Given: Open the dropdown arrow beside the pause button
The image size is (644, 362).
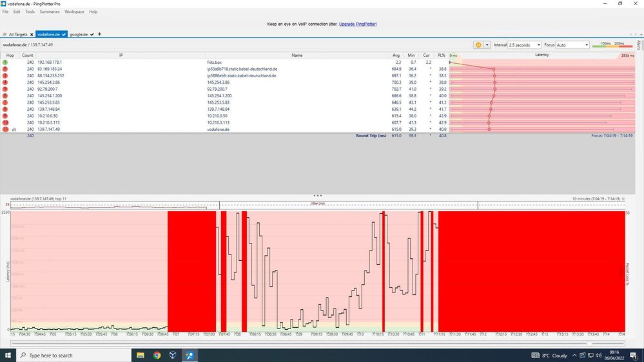Looking at the screenshot, I should [487, 44].
